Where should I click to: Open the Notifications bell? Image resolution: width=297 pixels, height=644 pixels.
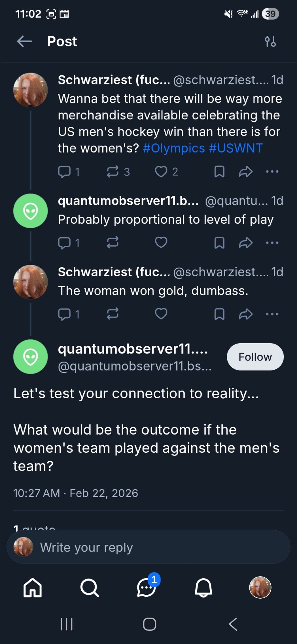coord(203,588)
